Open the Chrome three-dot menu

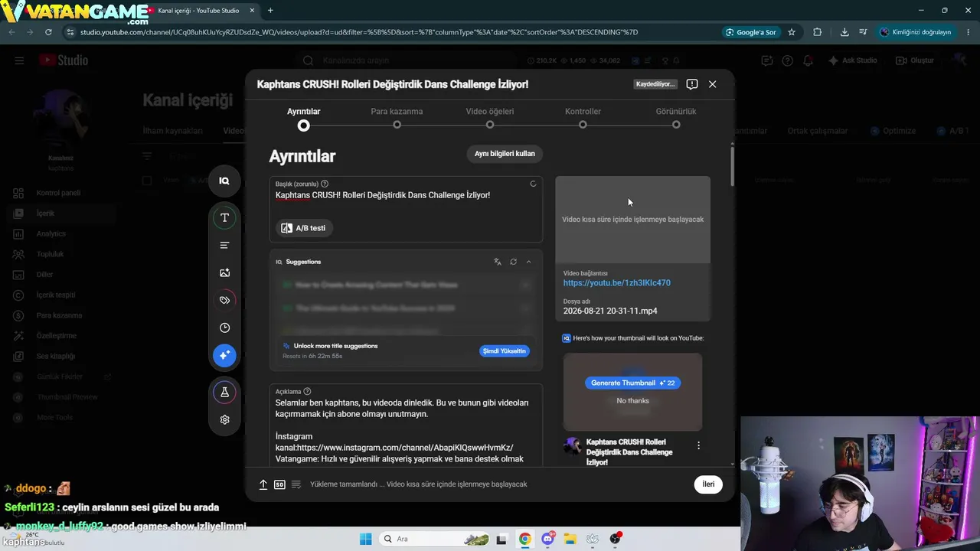968,32
